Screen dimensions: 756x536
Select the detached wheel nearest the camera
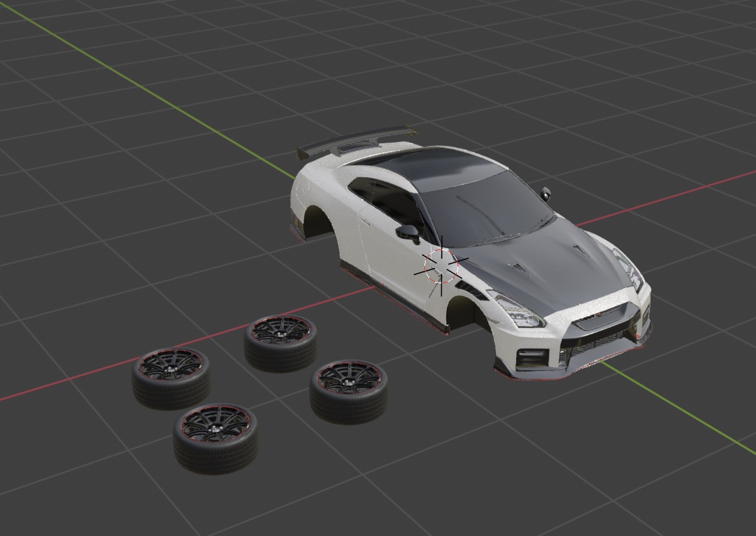(216, 438)
